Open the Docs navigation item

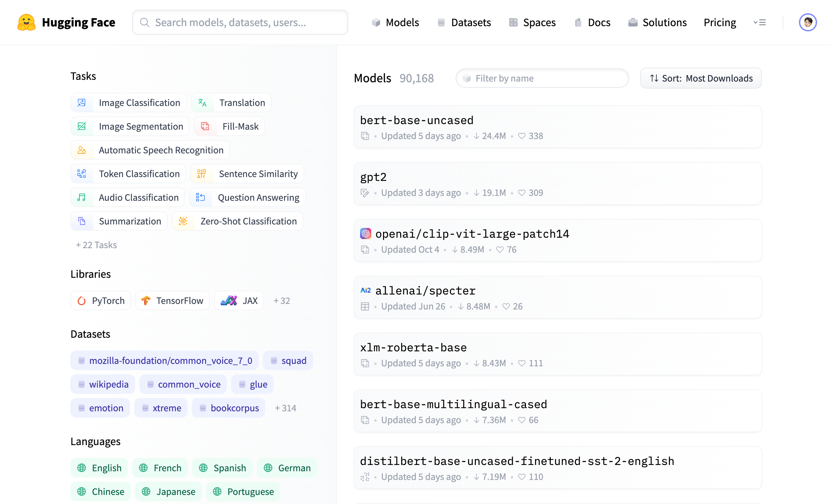592,22
